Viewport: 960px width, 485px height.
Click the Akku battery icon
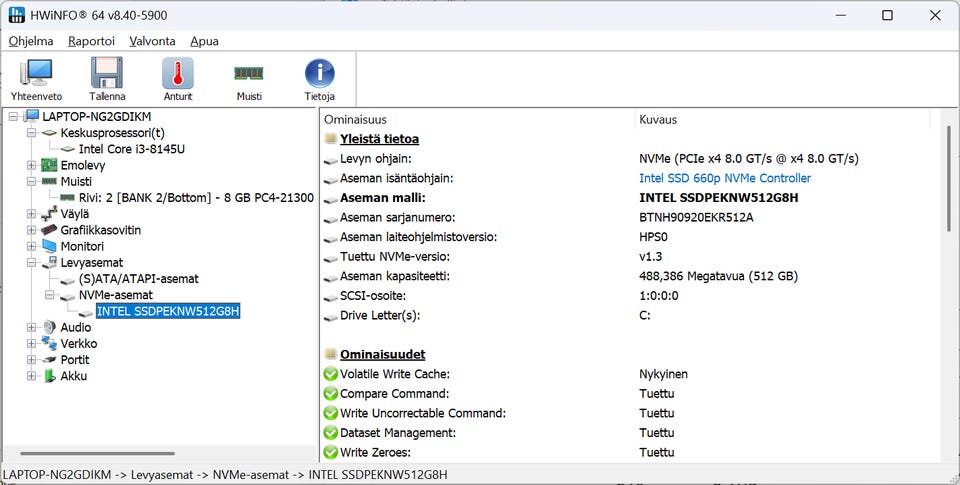[49, 376]
